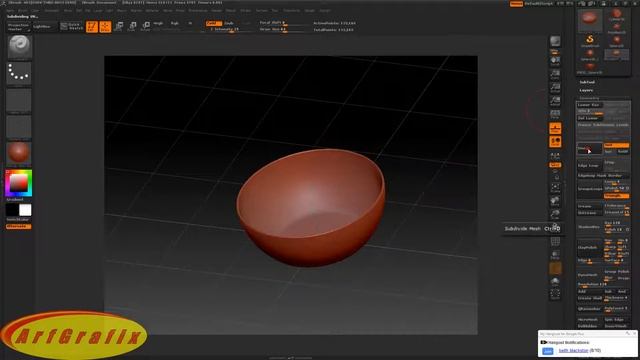640x360 pixels.
Task: Toggle the orange Zadd button
Action: click(x=214, y=23)
